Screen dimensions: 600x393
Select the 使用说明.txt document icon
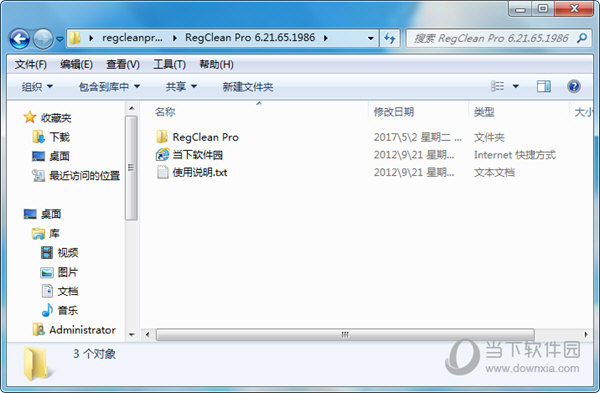coord(163,172)
